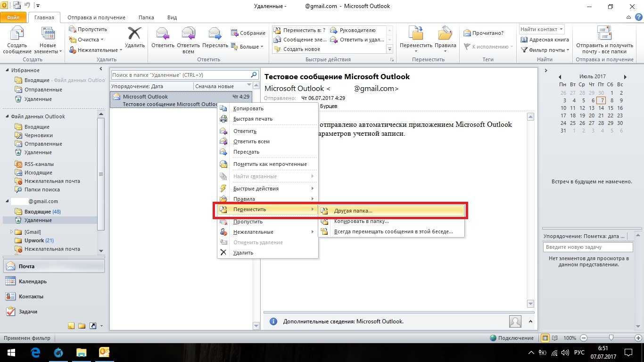This screenshot has width=644, height=362.
Task: Open New items icon in ribbon
Action: tap(48, 34)
